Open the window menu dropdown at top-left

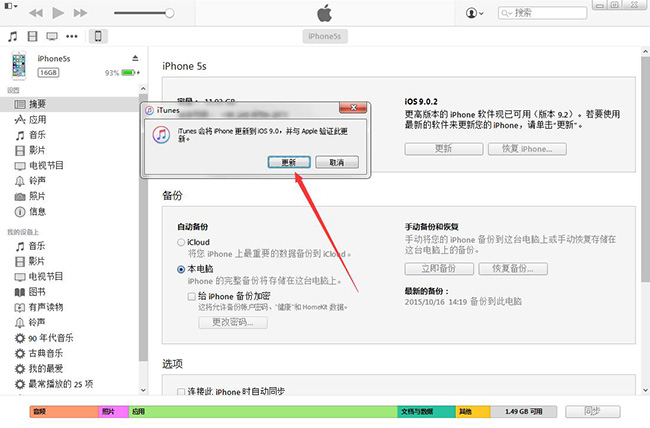11,6
